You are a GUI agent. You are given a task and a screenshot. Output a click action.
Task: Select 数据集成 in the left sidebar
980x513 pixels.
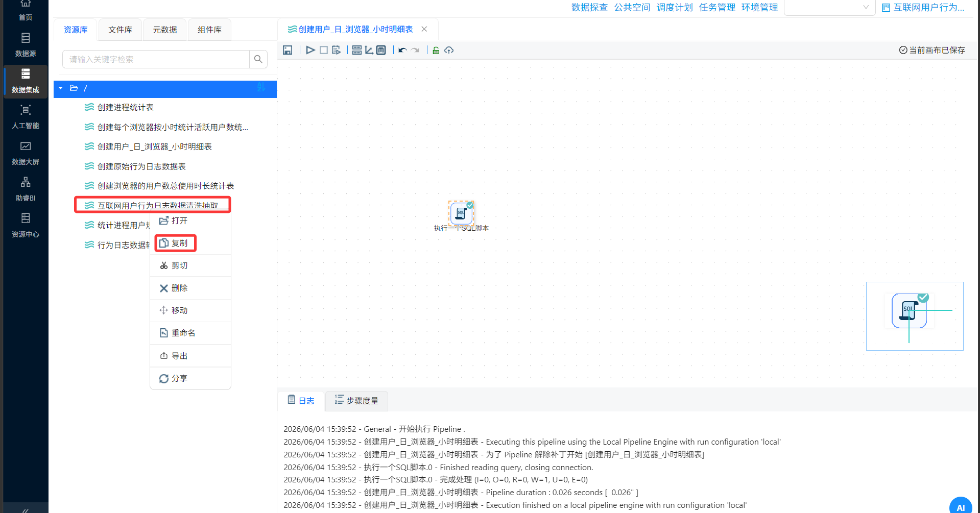coord(26,81)
